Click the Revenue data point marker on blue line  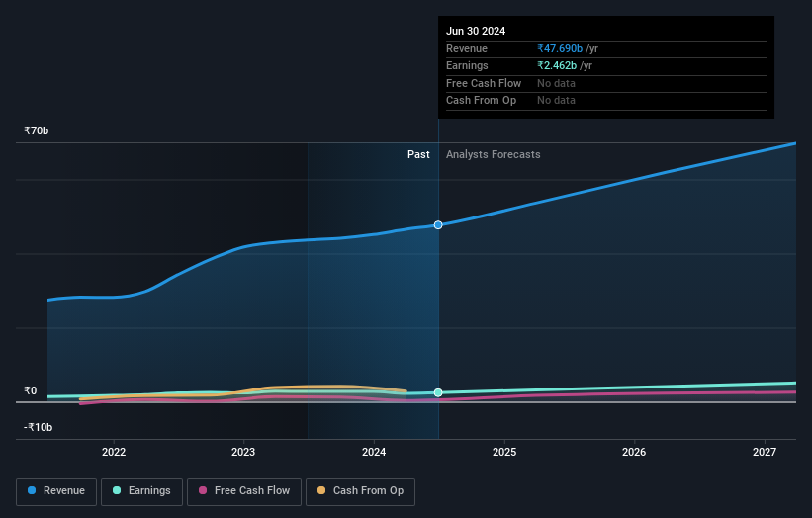point(438,225)
